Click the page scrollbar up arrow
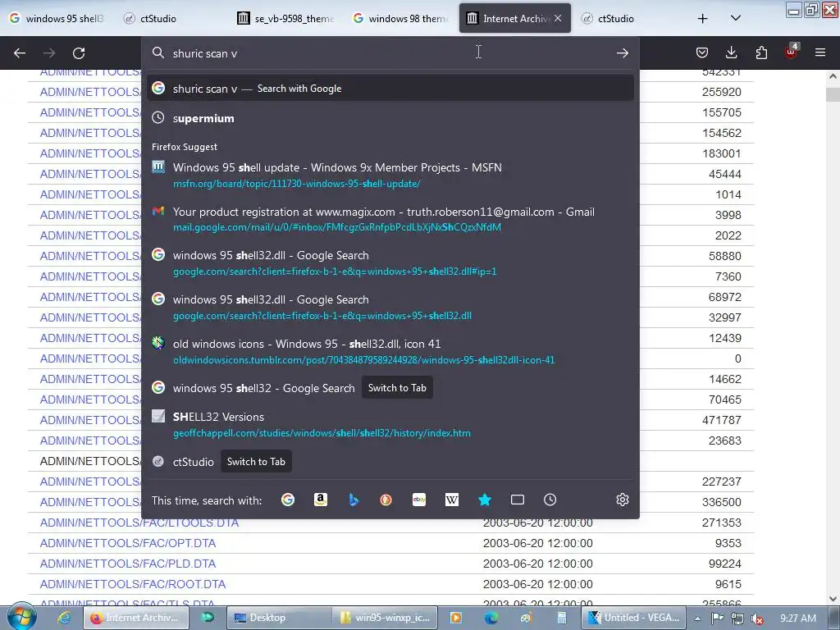 [x=833, y=76]
